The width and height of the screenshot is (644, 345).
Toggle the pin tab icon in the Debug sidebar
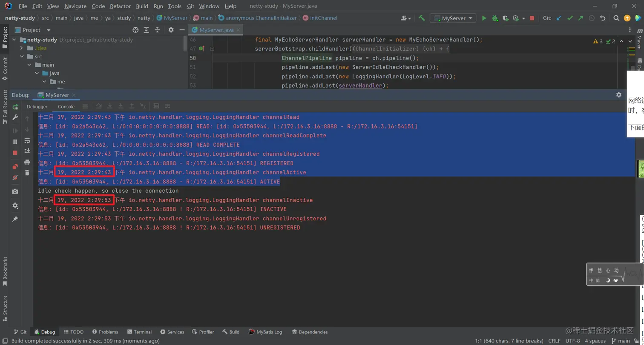tap(15, 219)
